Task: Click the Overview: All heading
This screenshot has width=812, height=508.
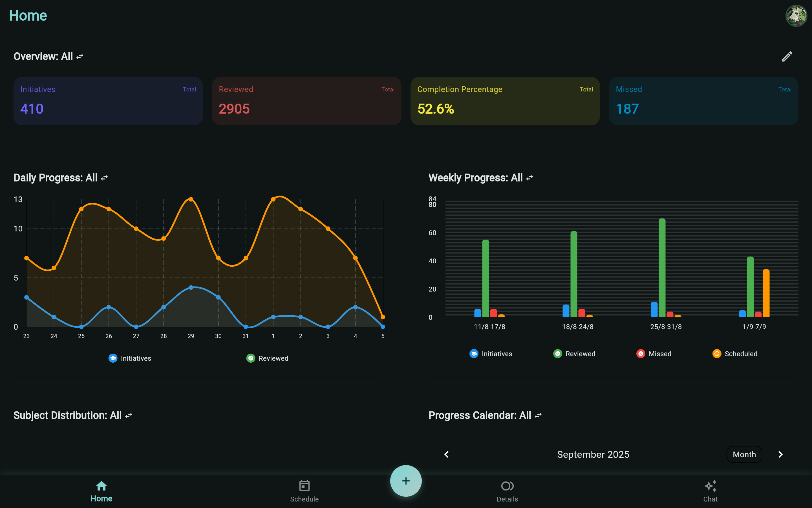Action: point(43,56)
